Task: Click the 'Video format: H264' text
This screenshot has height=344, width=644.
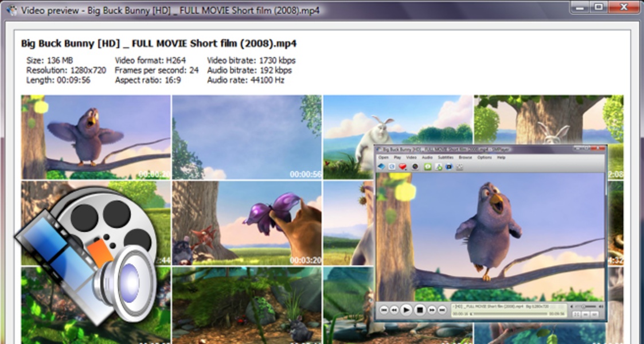Action: point(150,60)
